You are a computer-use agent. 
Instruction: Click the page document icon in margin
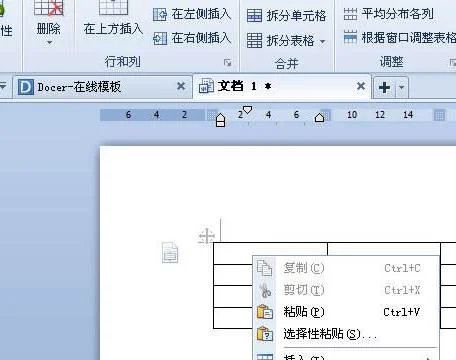(170, 253)
